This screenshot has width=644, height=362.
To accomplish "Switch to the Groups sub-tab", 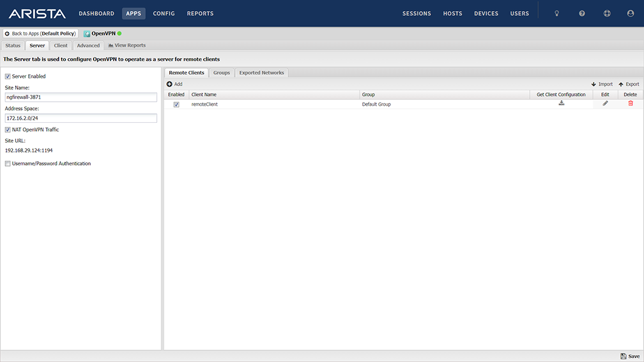I will 221,73.
